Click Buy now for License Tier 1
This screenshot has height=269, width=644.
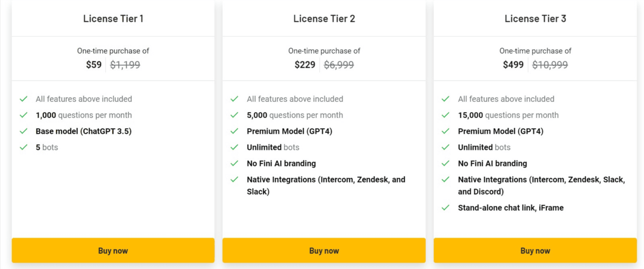click(113, 250)
